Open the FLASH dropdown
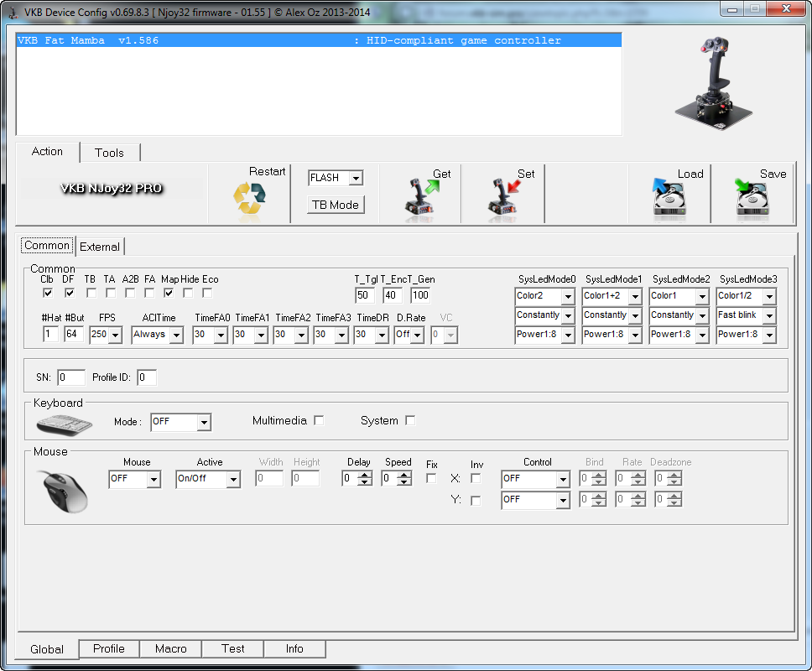The width and height of the screenshot is (812, 671). [x=356, y=178]
